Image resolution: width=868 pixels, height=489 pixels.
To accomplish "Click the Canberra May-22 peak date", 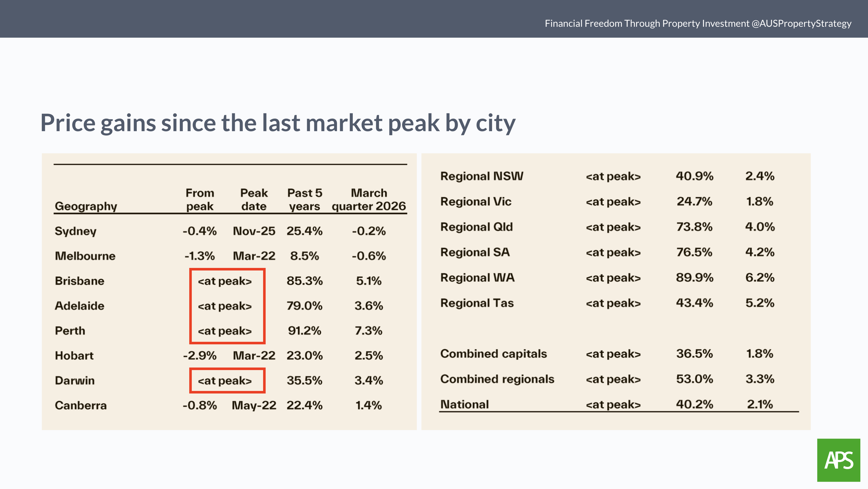I will coord(254,405).
